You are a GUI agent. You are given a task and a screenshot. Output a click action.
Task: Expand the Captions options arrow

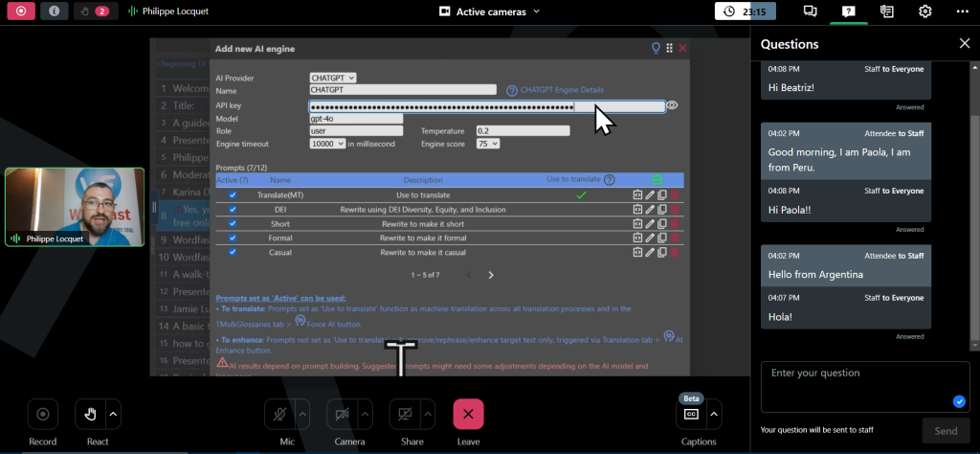[x=713, y=414]
